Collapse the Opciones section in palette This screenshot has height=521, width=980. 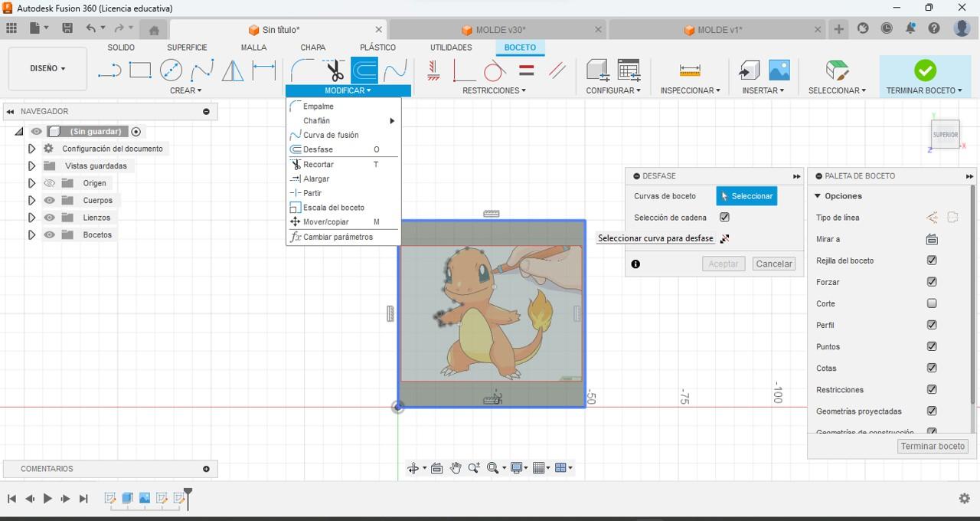pos(818,196)
